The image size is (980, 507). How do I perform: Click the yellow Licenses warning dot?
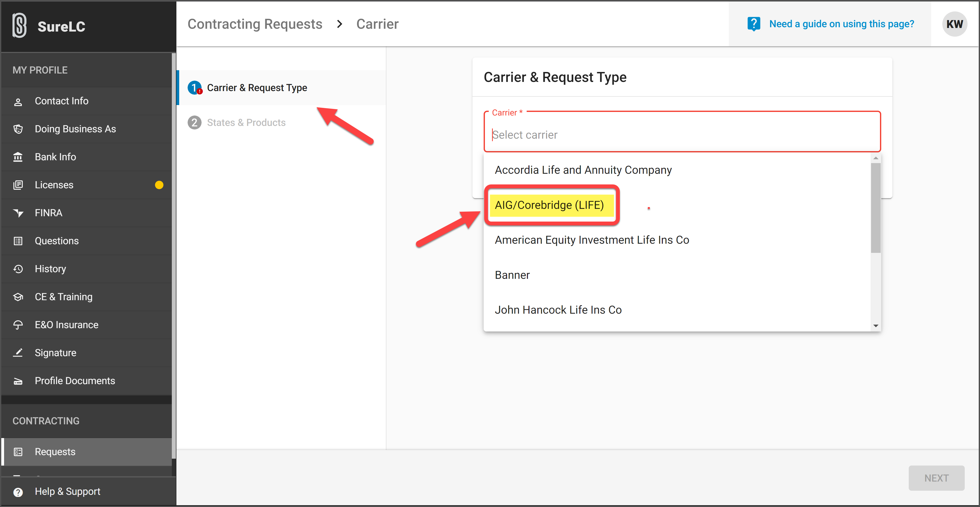point(159,185)
